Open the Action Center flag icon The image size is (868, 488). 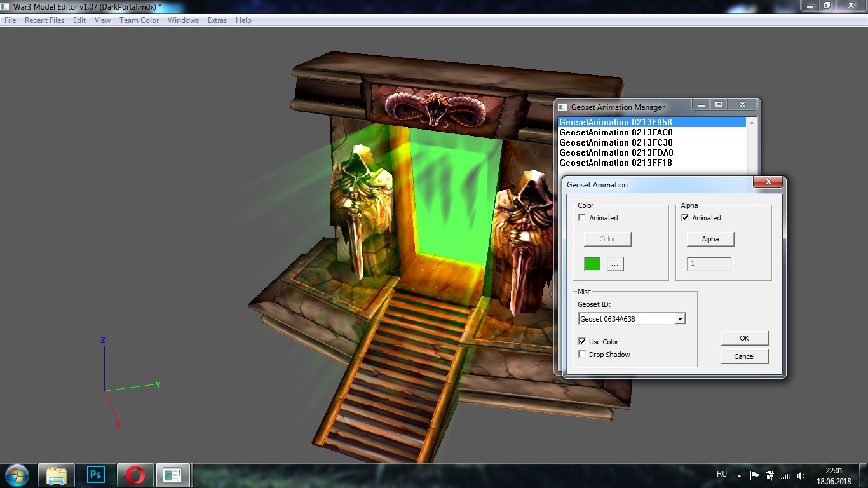pyautogui.click(x=755, y=475)
